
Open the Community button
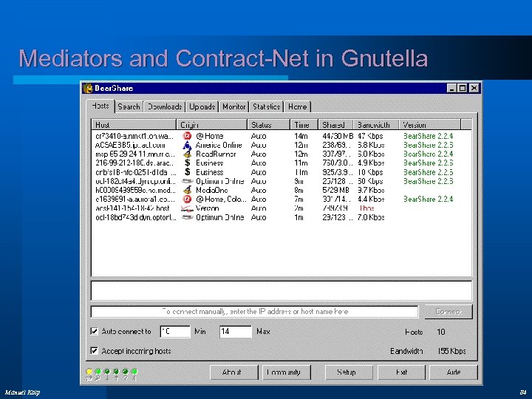point(287,372)
